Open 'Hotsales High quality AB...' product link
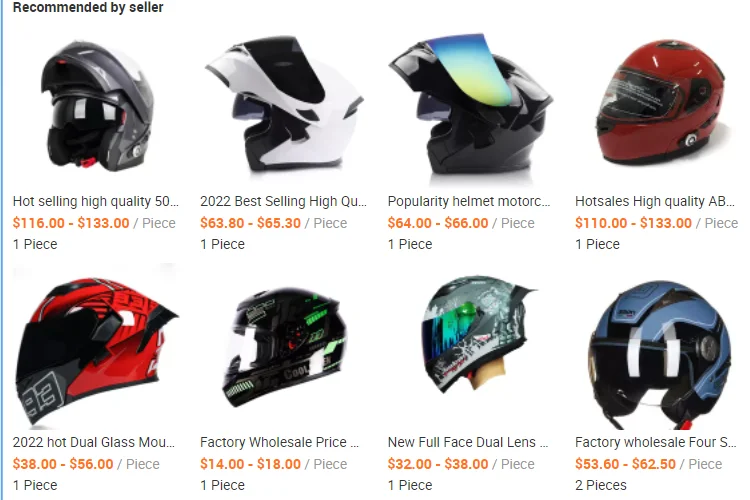 pos(655,201)
